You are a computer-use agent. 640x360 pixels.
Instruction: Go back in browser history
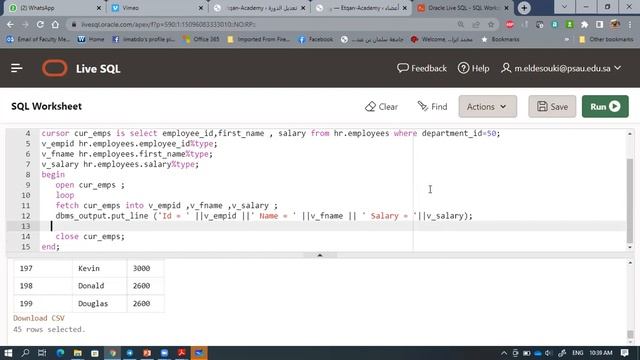click(x=10, y=24)
